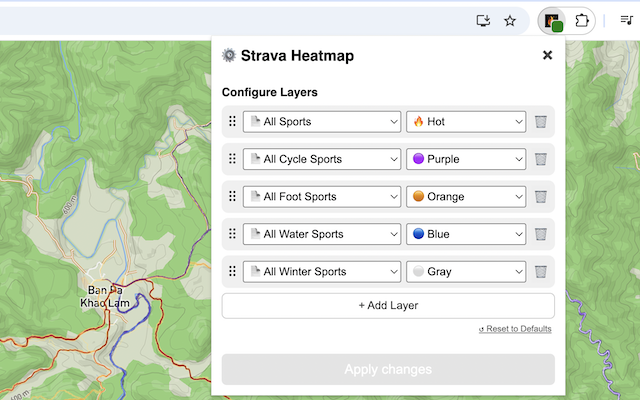Open the All Water Sports activity dropdown
The image size is (640, 400).
[x=322, y=234]
